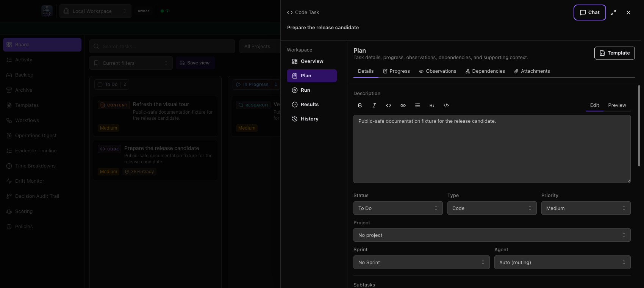Image resolution: width=644 pixels, height=288 pixels.
Task: Open the Overview section of the workspace
Action: pos(312,61)
